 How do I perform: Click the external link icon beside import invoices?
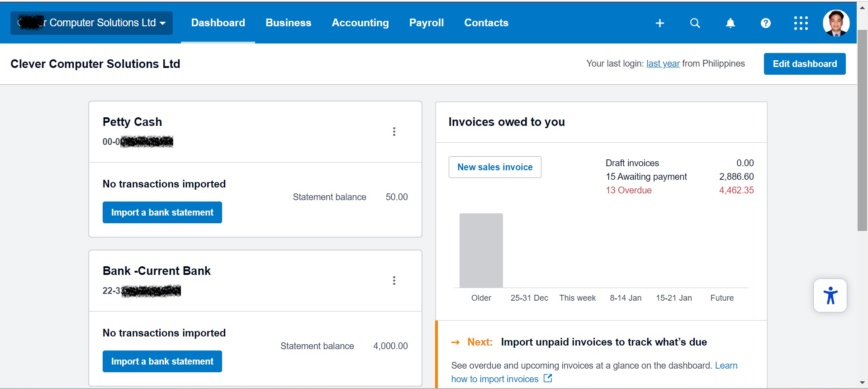[548, 378]
